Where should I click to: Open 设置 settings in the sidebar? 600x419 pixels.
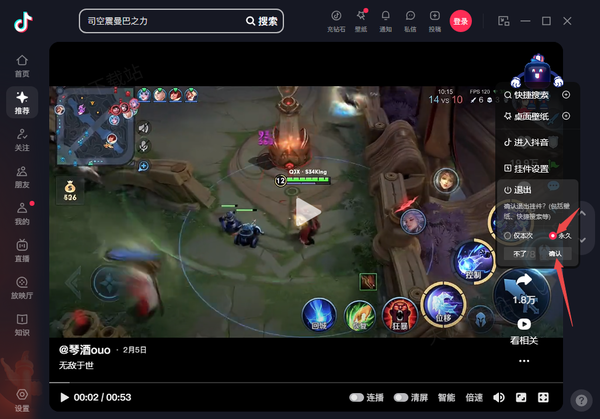[x=22, y=400]
